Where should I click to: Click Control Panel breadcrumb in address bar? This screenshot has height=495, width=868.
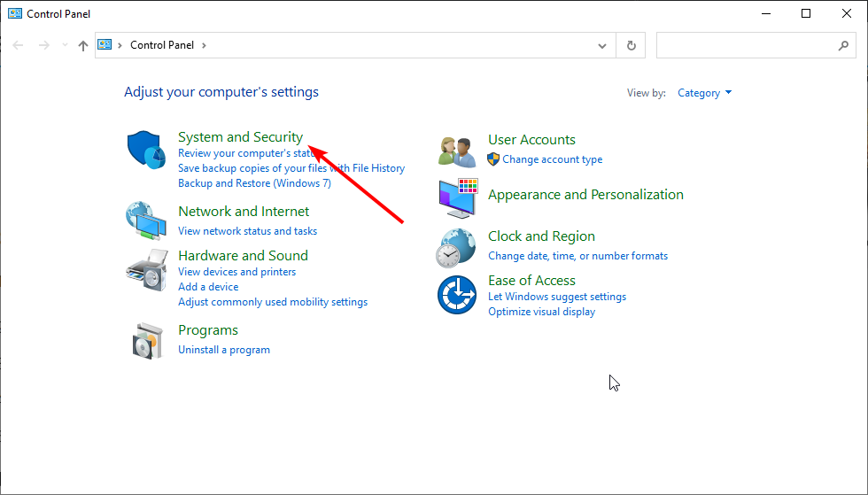162,45
